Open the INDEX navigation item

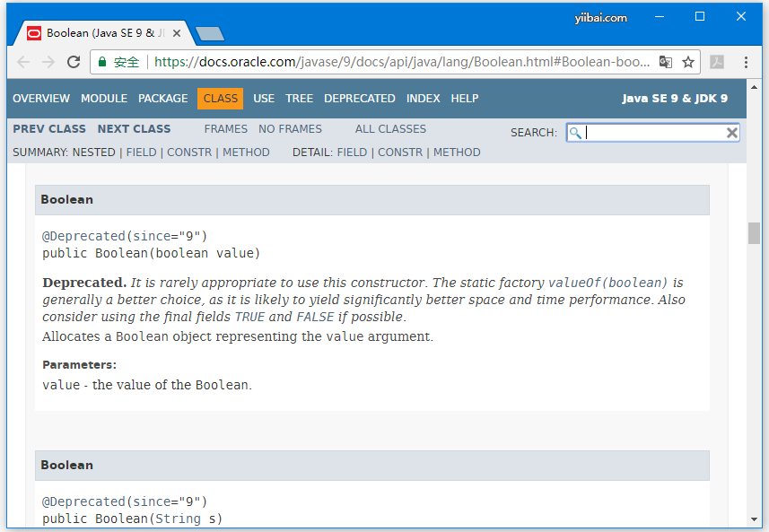click(x=423, y=99)
